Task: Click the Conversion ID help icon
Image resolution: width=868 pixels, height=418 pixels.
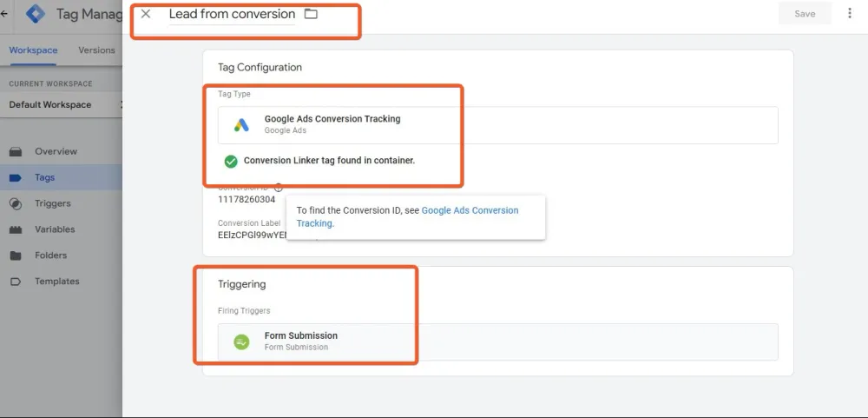Action: pyautogui.click(x=279, y=188)
